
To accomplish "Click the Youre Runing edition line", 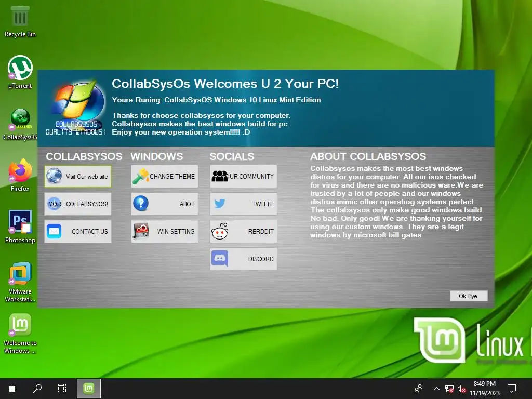I will (x=216, y=100).
